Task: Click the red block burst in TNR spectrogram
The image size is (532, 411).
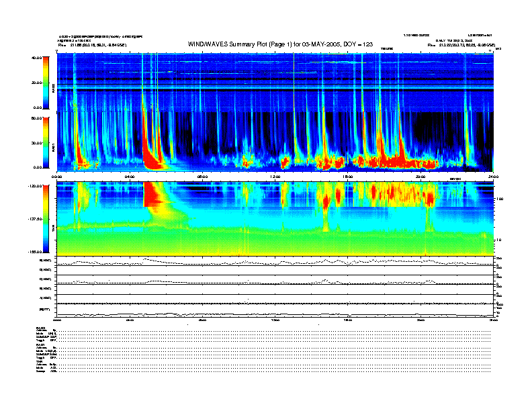Action: (151, 194)
